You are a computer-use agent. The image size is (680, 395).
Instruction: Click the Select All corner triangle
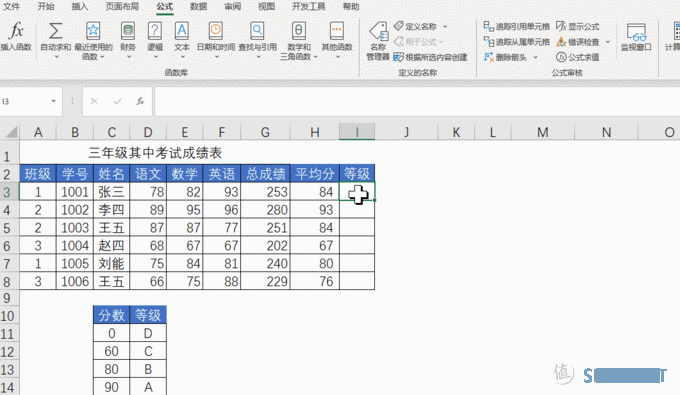coord(11,132)
